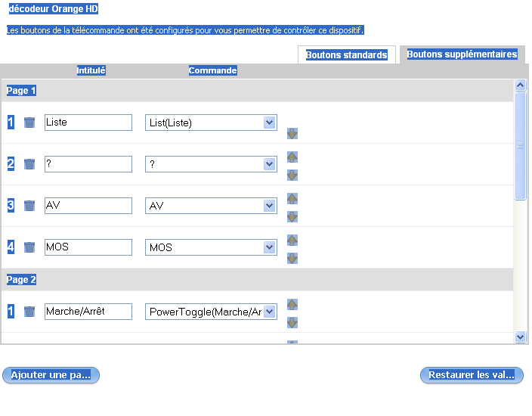Remove the AV button entry
Screen dimensions: 532x416
[x=29, y=206]
